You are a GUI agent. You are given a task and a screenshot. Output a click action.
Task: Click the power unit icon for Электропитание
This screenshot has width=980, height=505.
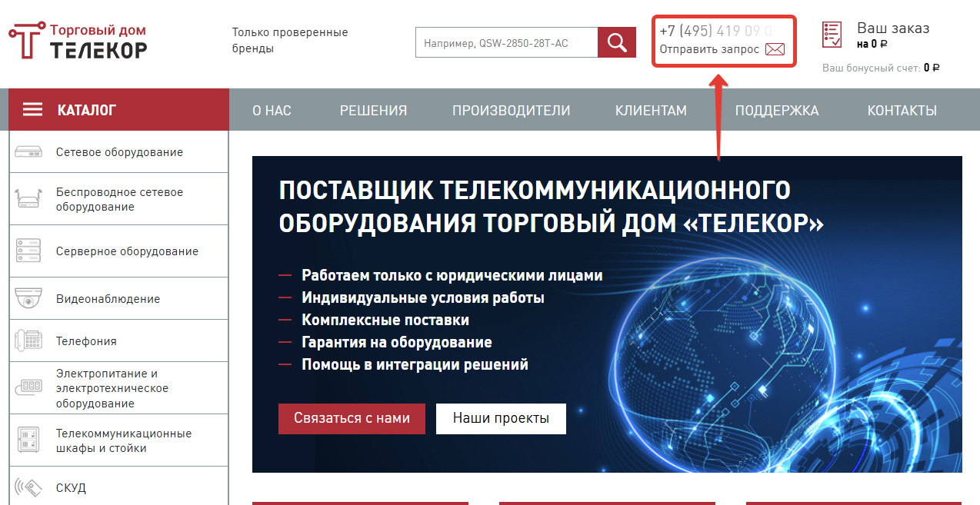28,388
